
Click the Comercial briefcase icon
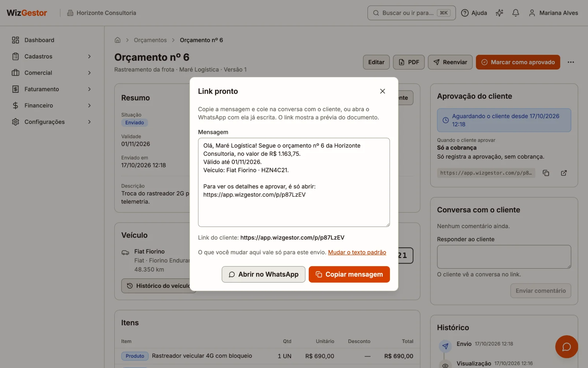15,73
